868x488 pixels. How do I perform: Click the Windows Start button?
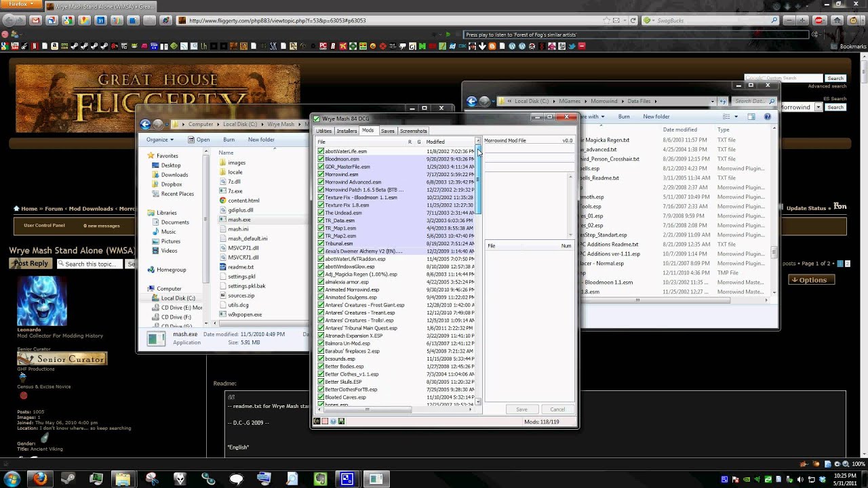(x=12, y=479)
